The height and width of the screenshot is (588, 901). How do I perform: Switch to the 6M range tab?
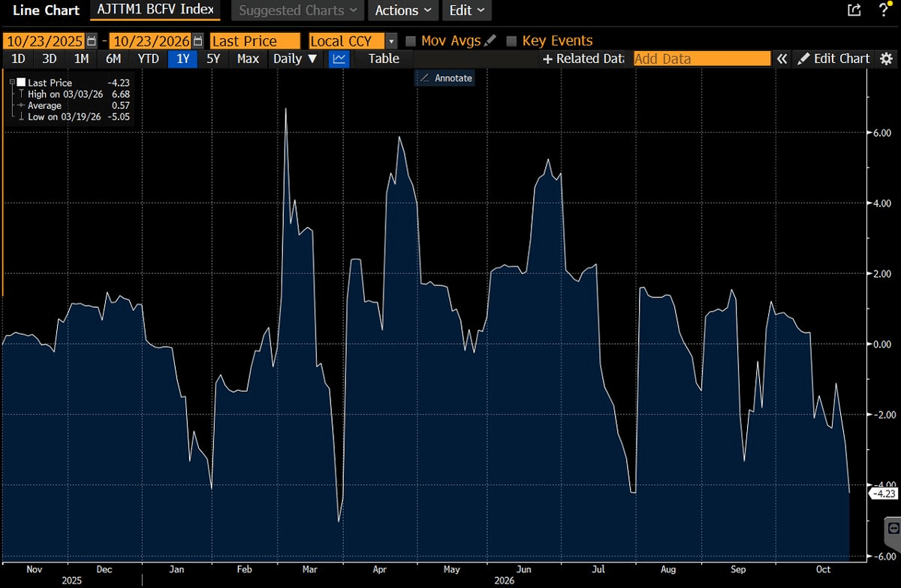point(113,59)
